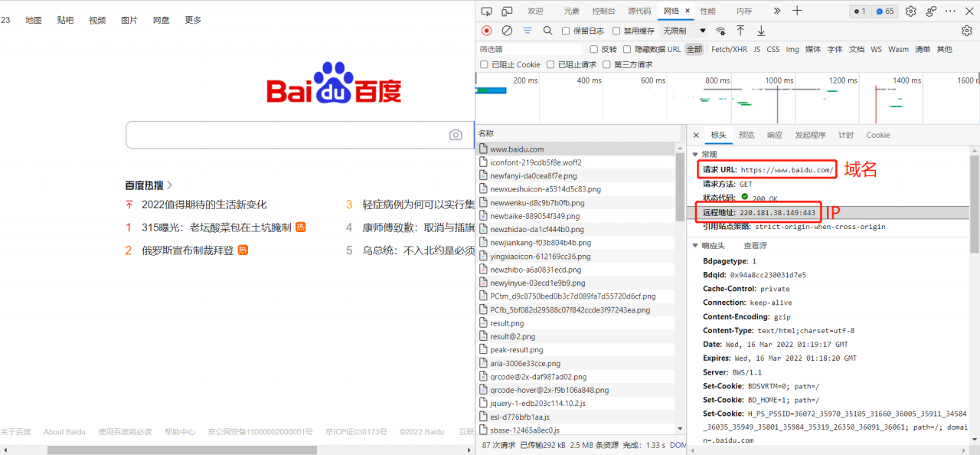Clear the network requests list
The height and width of the screenshot is (455, 980).
click(507, 31)
